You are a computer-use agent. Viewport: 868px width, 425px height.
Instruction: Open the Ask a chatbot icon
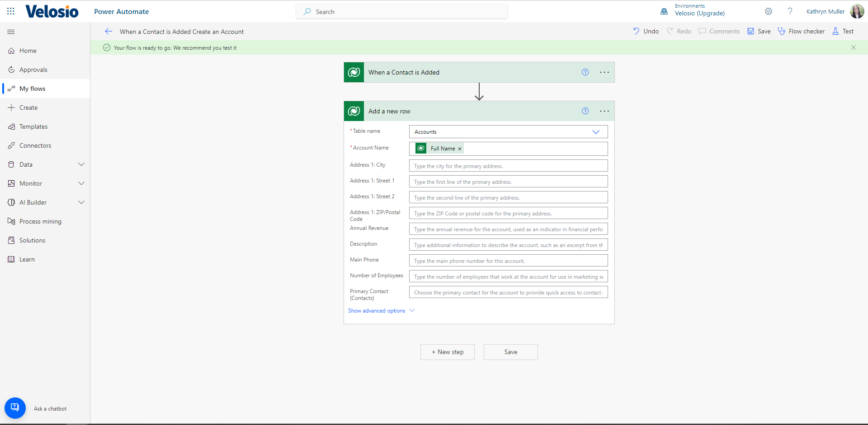(x=15, y=408)
